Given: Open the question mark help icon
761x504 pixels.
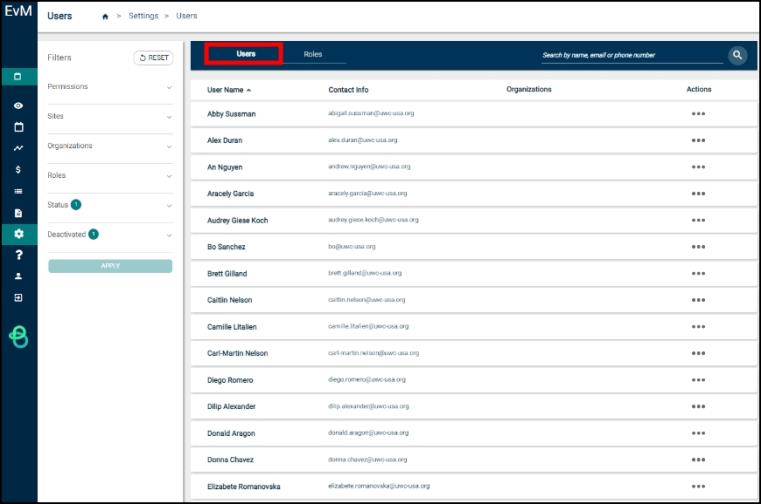Looking at the screenshot, I should 18,254.
